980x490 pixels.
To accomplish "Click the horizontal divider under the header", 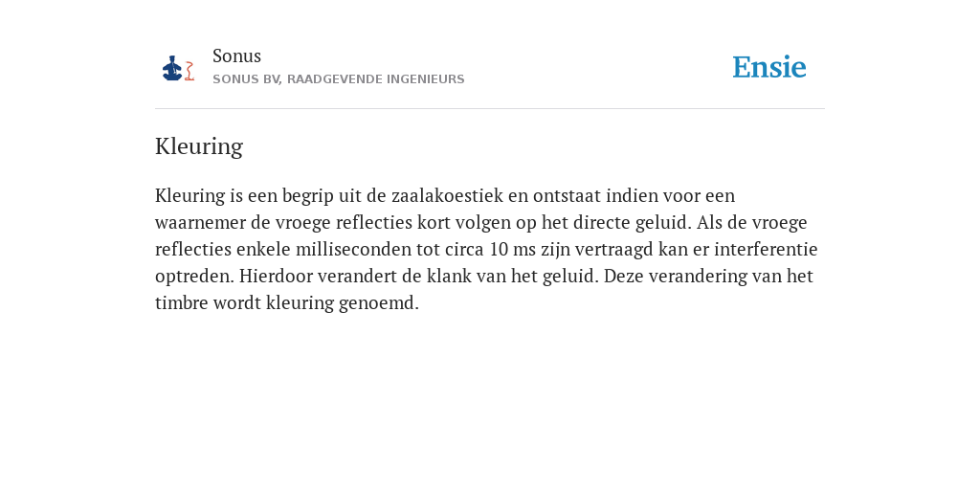I will click(490, 109).
